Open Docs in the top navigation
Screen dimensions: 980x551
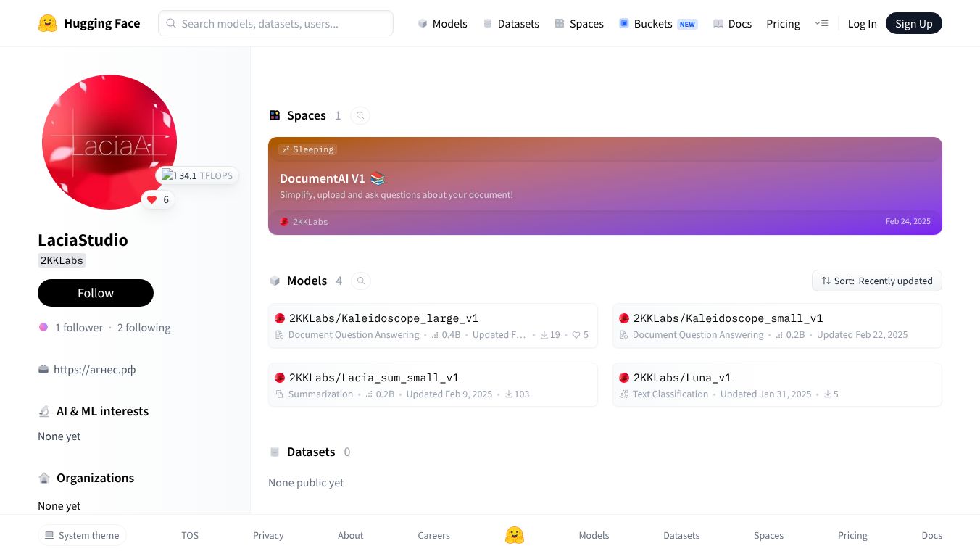(x=732, y=23)
